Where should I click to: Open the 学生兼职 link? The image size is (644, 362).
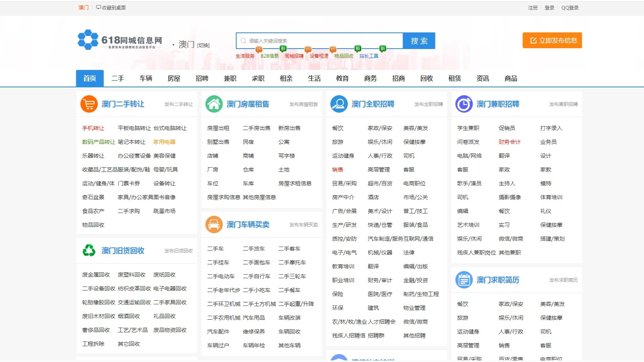coord(468,128)
